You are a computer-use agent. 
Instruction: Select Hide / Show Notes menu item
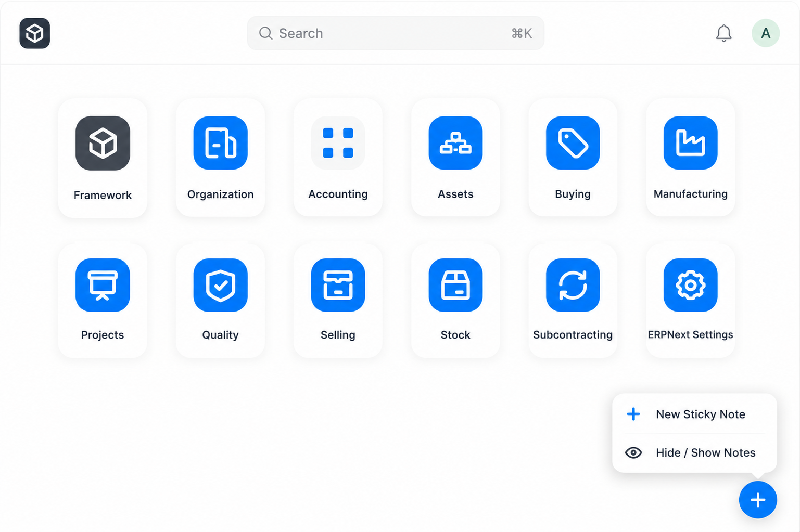[694, 453]
